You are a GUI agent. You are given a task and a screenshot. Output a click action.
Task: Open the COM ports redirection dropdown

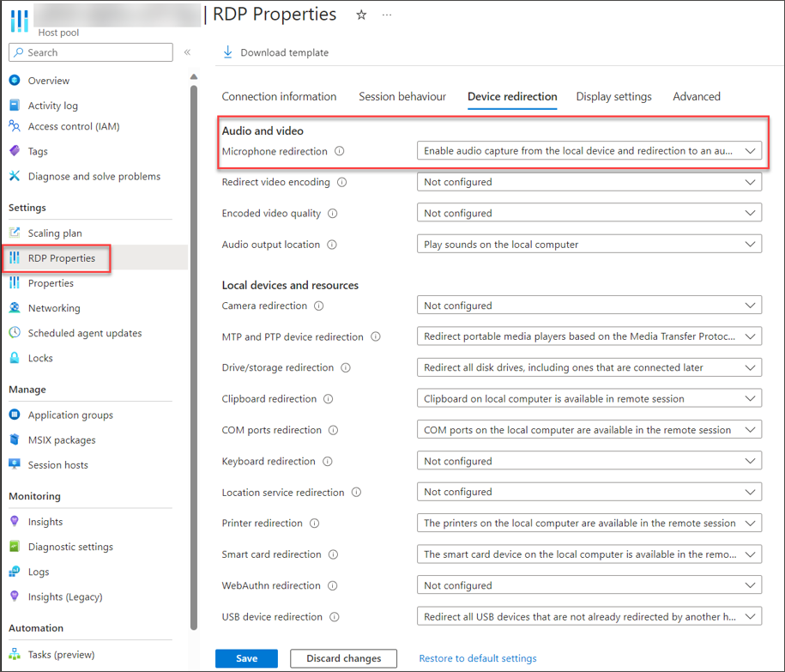pos(589,430)
